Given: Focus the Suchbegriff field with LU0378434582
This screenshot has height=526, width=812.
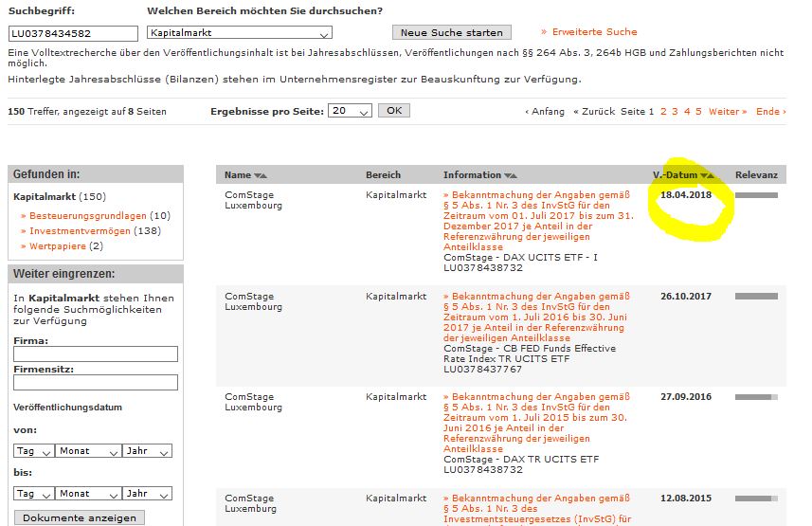Looking at the screenshot, I should pos(73,33).
